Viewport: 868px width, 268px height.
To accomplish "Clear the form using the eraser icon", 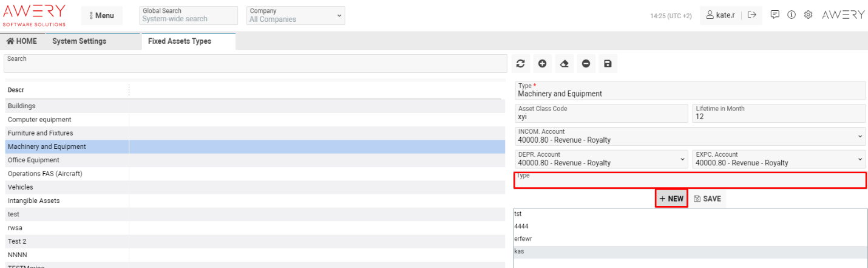I will pos(564,63).
